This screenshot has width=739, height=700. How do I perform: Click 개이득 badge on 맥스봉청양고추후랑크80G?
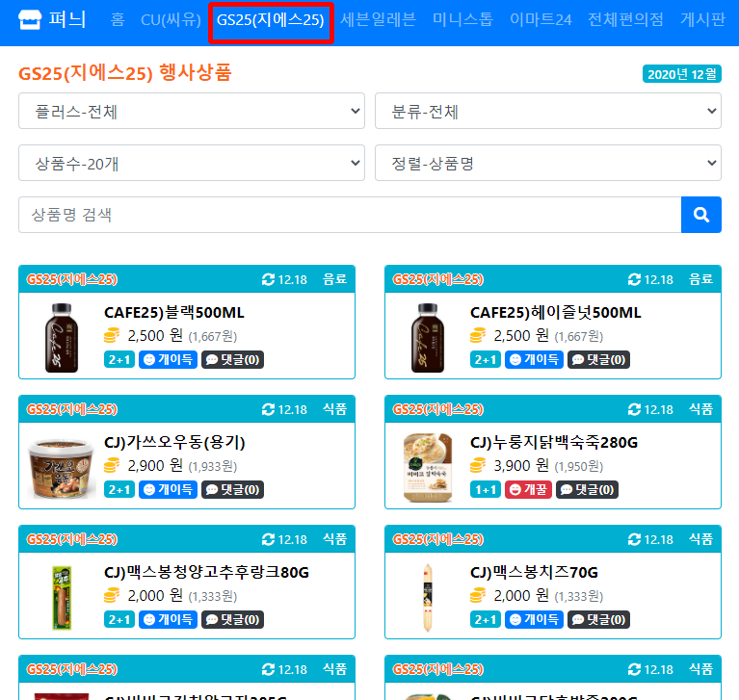coord(169,620)
